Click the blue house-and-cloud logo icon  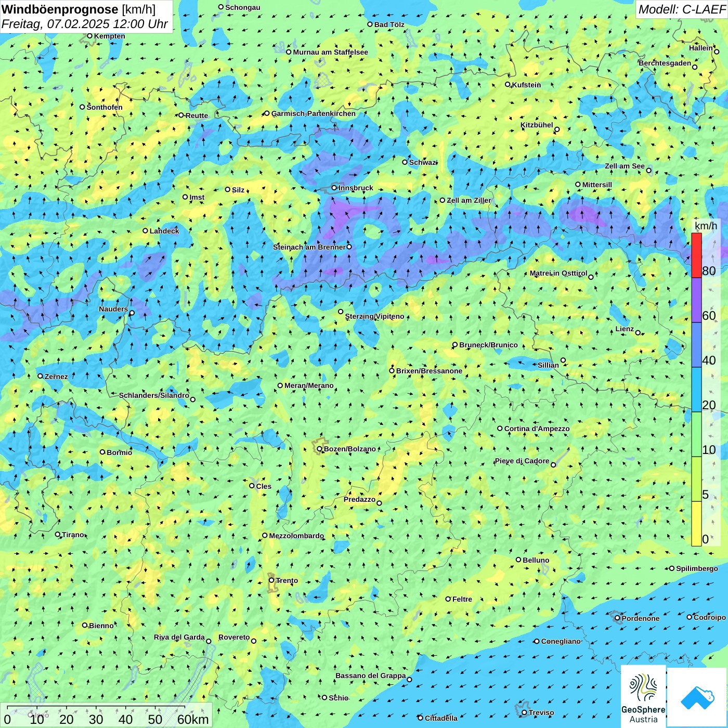click(x=697, y=697)
